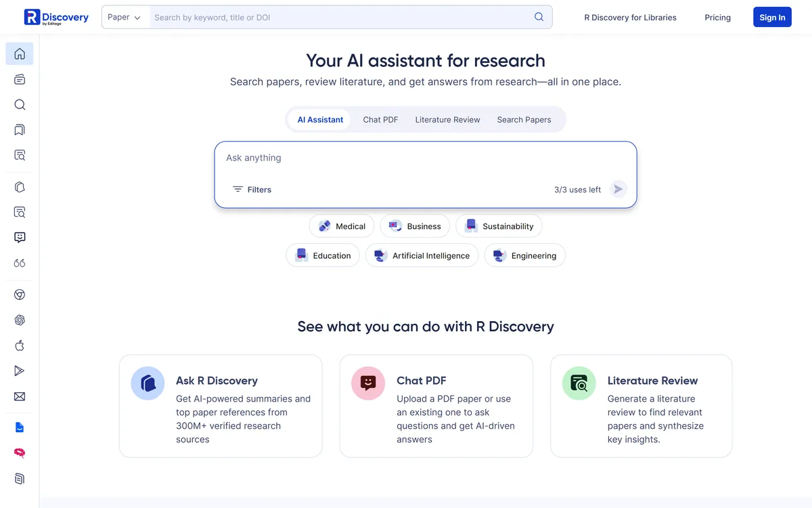Open the ChatGPT icon in the sidebar
Viewport: 812px width, 508px height.
20,320
